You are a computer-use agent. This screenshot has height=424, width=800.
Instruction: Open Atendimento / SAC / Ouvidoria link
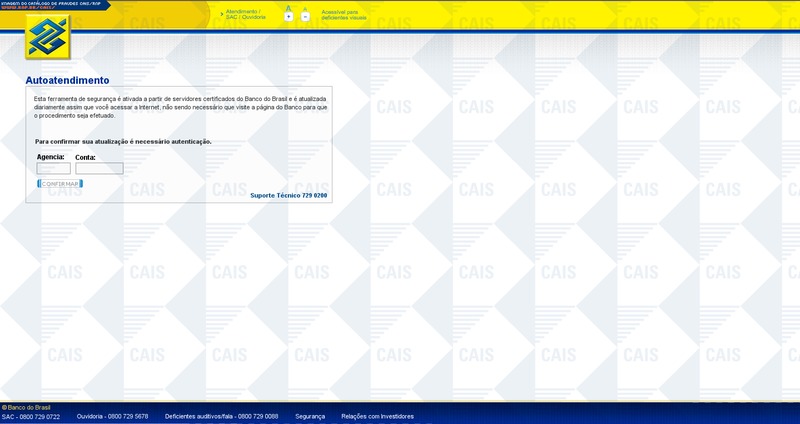tap(247, 14)
